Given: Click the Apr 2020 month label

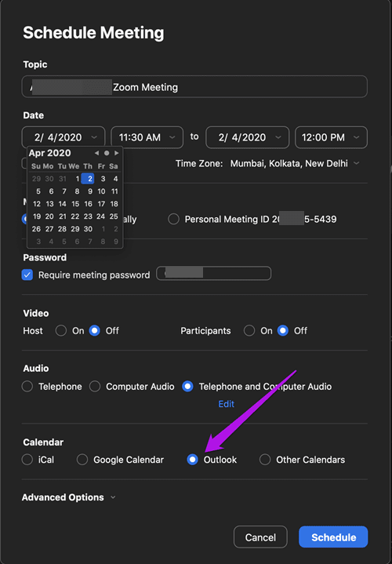Looking at the screenshot, I should [x=49, y=153].
